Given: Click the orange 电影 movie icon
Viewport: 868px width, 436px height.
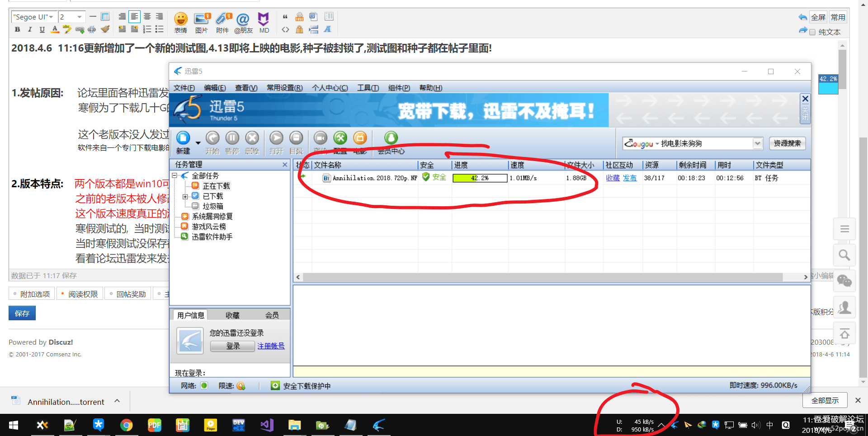Looking at the screenshot, I should [360, 138].
